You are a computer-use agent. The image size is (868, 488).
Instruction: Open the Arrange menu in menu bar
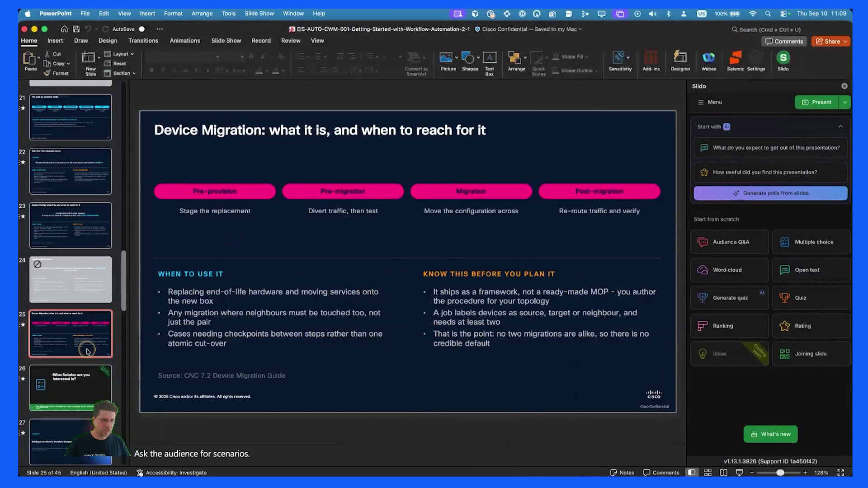(202, 14)
